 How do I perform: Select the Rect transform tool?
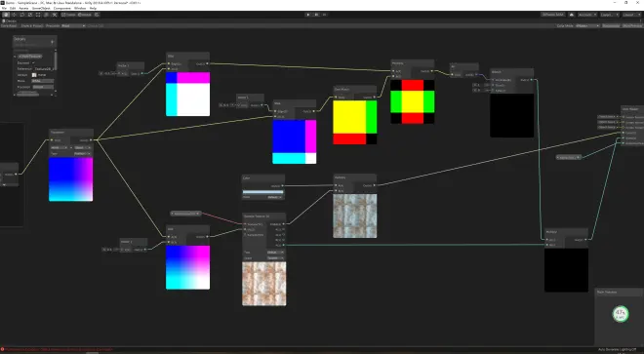point(38,15)
